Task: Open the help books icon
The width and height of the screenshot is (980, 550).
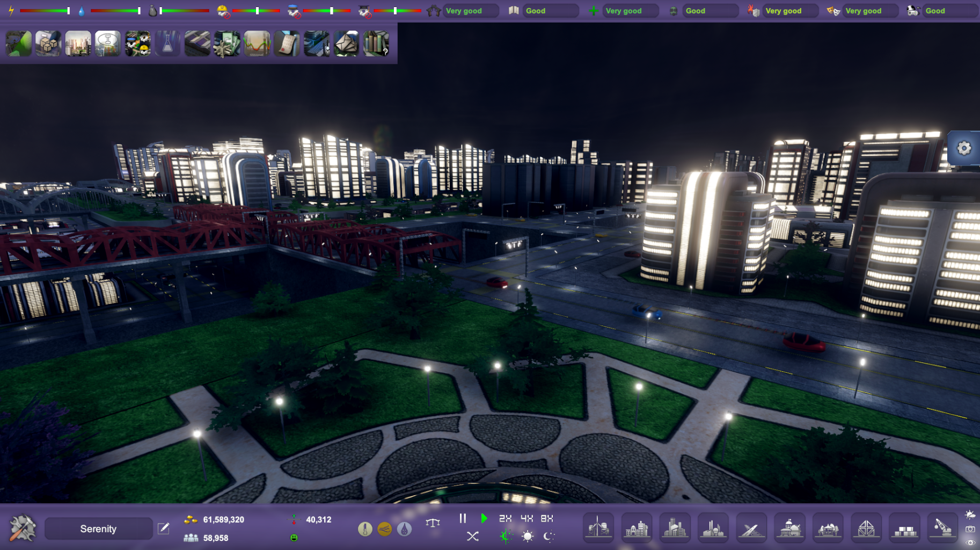Action: 376,44
